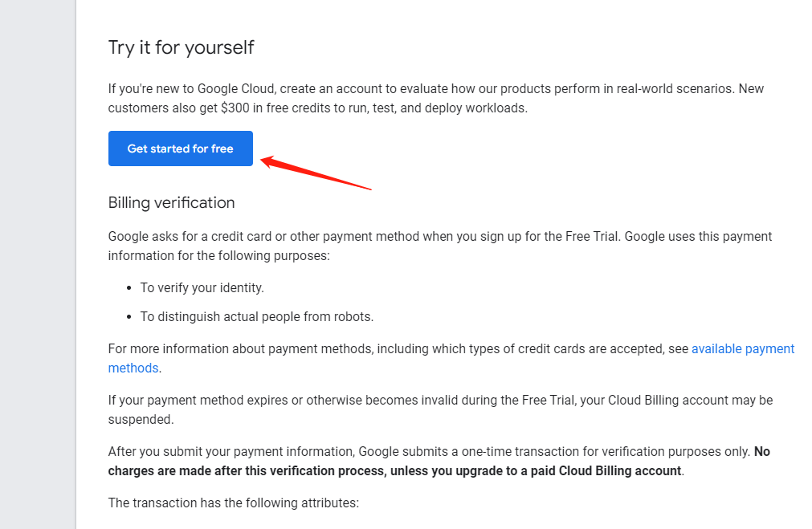Click the paragraph mentioning $300 in free credits
812x529 pixels.
pyautogui.click(x=436, y=99)
